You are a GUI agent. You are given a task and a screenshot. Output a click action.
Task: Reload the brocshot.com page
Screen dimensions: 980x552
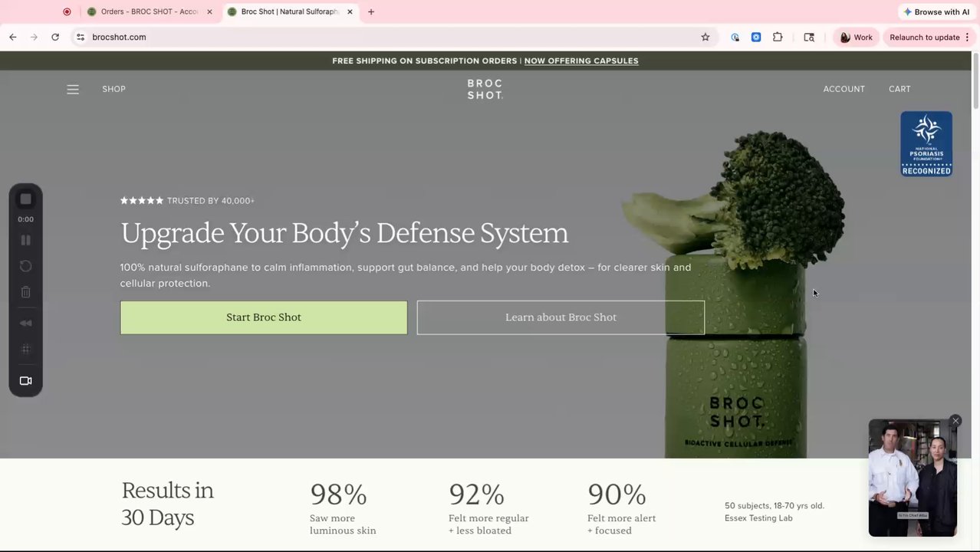pos(55,37)
